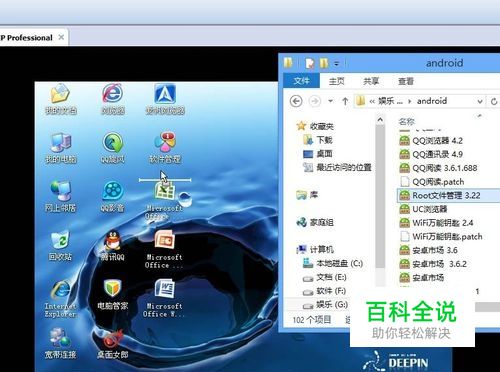Screen dimensions: 500x372
Task: Refresh the android folder view
Action: click(x=494, y=101)
